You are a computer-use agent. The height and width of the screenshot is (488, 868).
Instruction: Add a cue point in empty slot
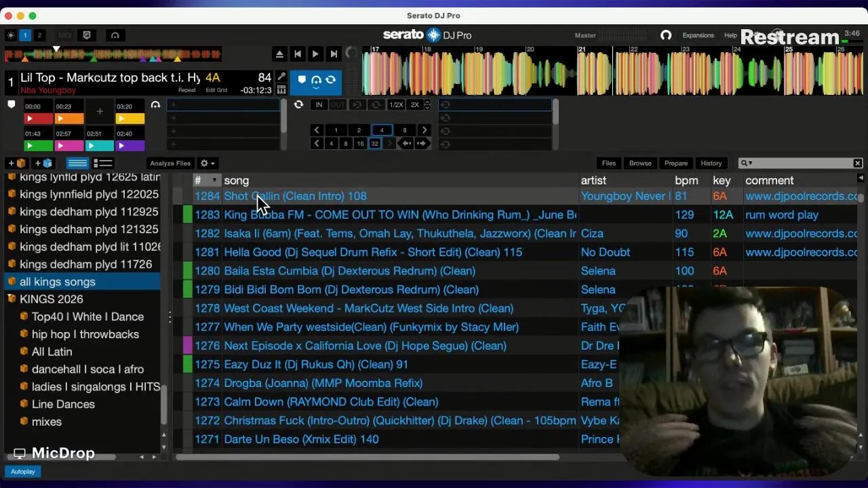100,112
